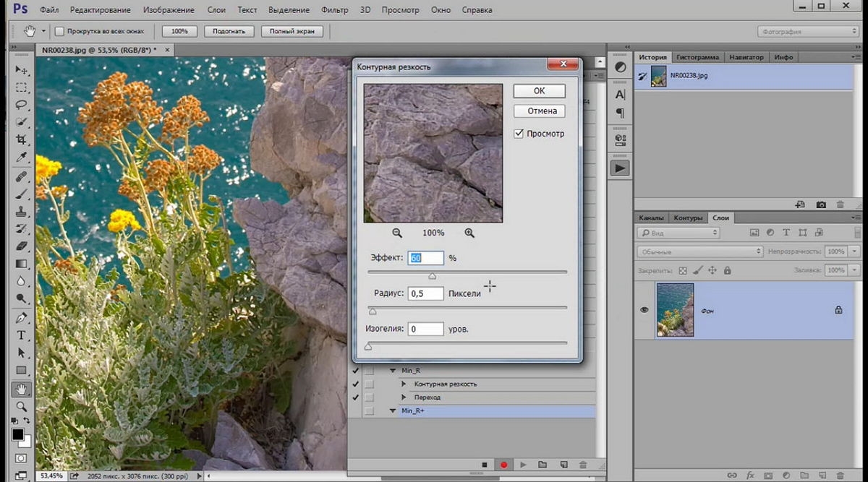Select the Healing Brush tool
The width and height of the screenshot is (868, 482).
click(x=22, y=176)
